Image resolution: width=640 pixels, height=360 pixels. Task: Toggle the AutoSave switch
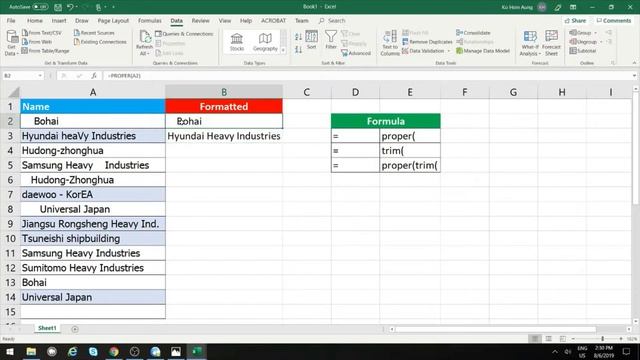(x=40, y=7)
